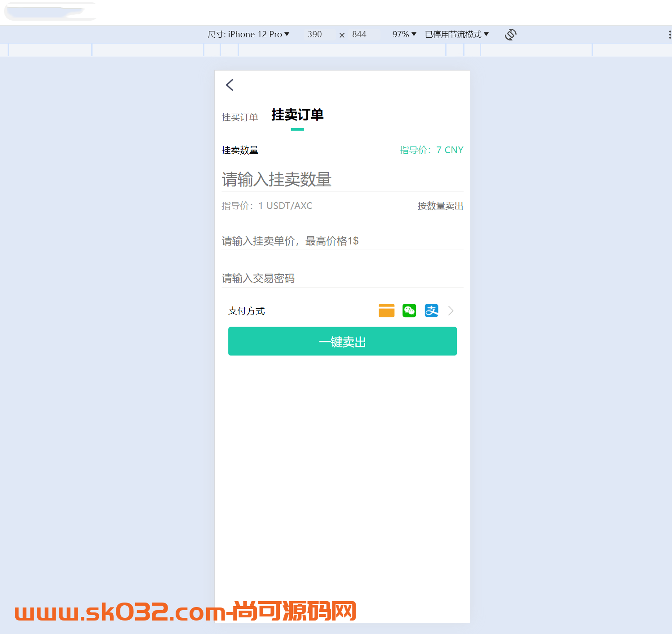The height and width of the screenshot is (634, 672).
Task: Open the 97% zoom dropdown
Action: (x=404, y=35)
